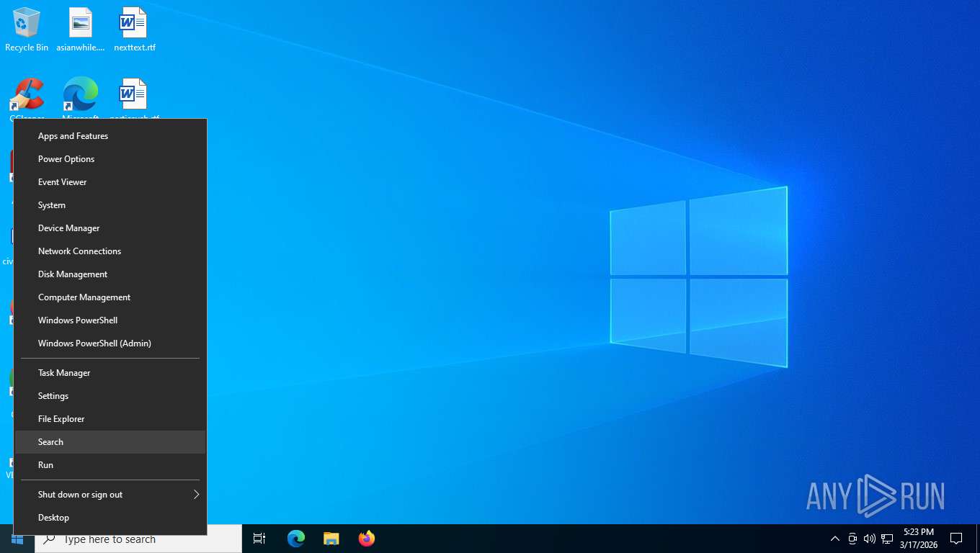This screenshot has width=980, height=553.
Task: Choose Desktop at the menu bottom
Action: pyautogui.click(x=110, y=518)
